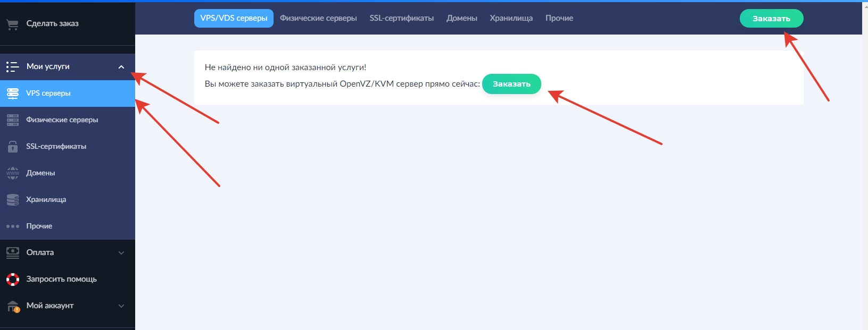
Task: Go to the Хранилища top tab
Action: coord(511,18)
